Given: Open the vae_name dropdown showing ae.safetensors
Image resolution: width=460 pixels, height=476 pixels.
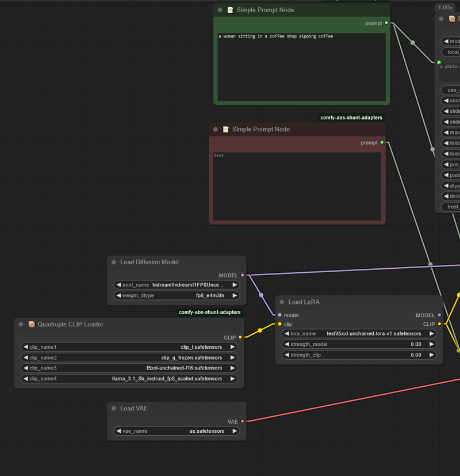Looking at the screenshot, I should (177, 431).
